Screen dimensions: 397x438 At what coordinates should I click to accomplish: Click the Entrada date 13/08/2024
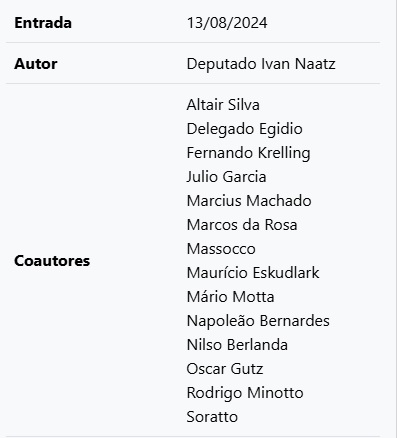point(227,23)
